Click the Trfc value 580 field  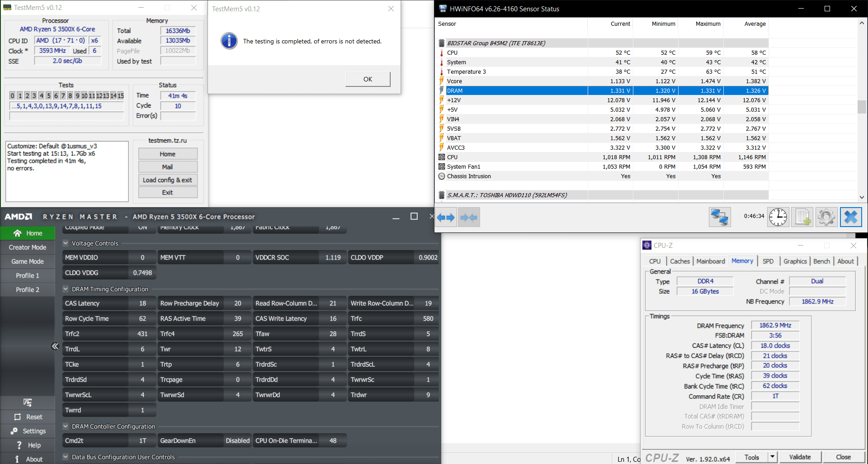pyautogui.click(x=428, y=318)
